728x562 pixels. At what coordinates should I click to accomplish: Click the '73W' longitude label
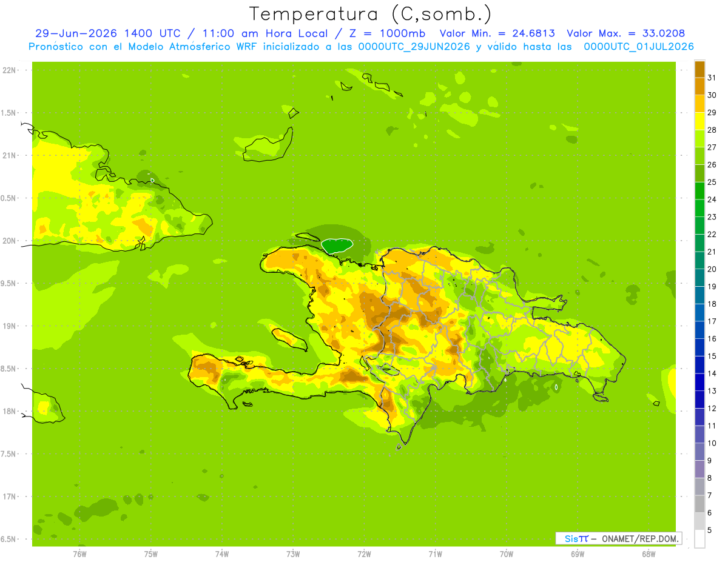(x=293, y=554)
